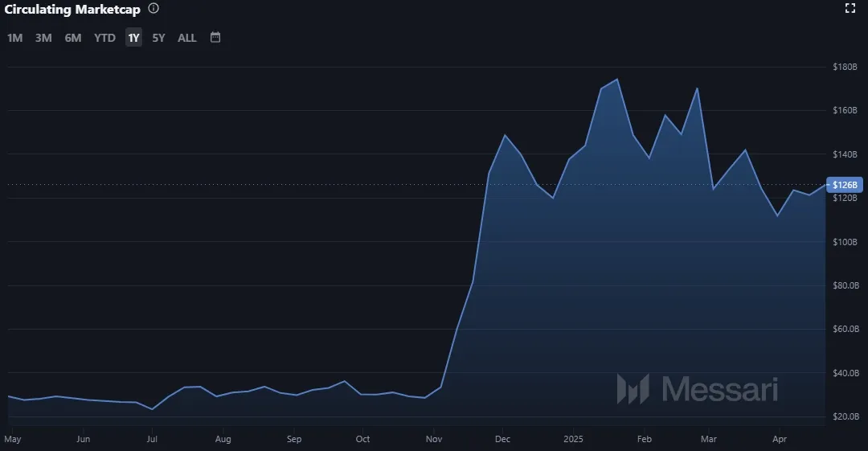Click the $180B axis label
This screenshot has height=451, width=868.
(x=845, y=67)
